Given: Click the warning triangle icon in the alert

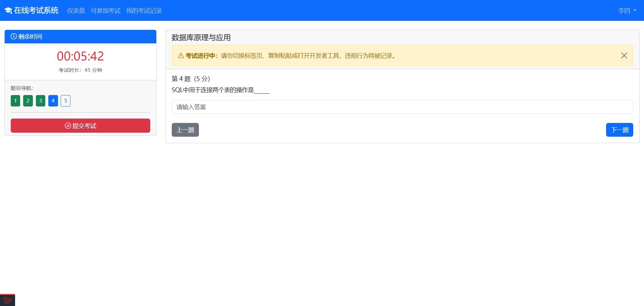Looking at the screenshot, I should [181, 56].
